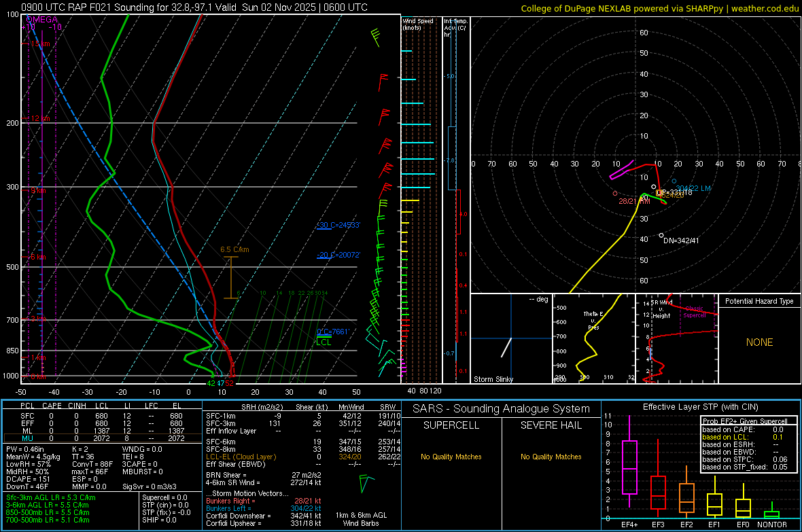Click "No Quality Matches" under SEVERE HAIL

551,457
